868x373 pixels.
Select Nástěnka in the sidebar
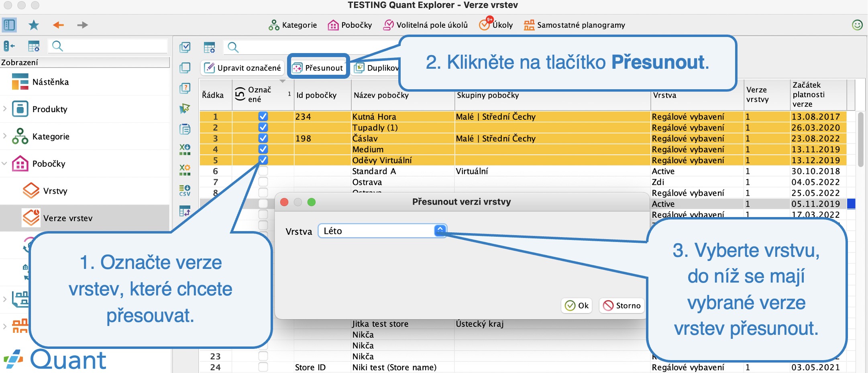tap(50, 82)
